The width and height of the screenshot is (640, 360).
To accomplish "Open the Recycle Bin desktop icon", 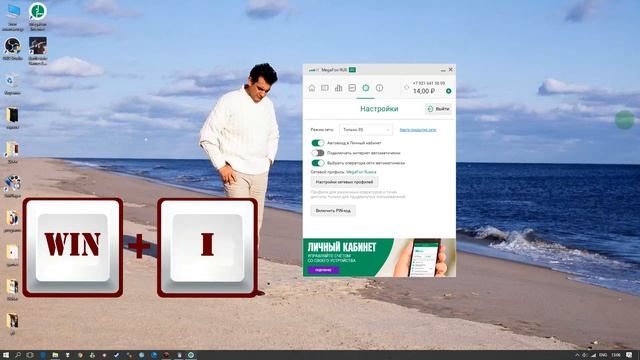I will [12, 84].
